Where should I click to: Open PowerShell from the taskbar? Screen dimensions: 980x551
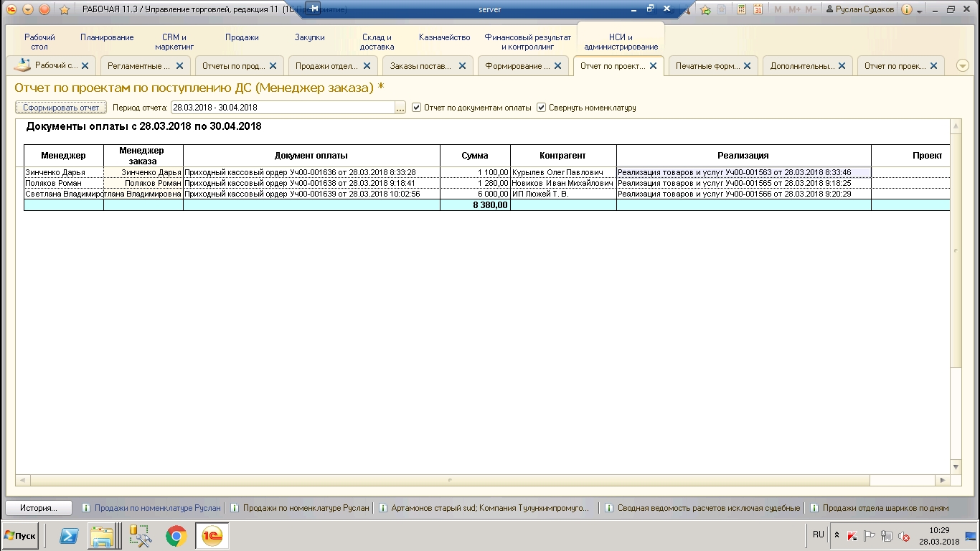69,536
